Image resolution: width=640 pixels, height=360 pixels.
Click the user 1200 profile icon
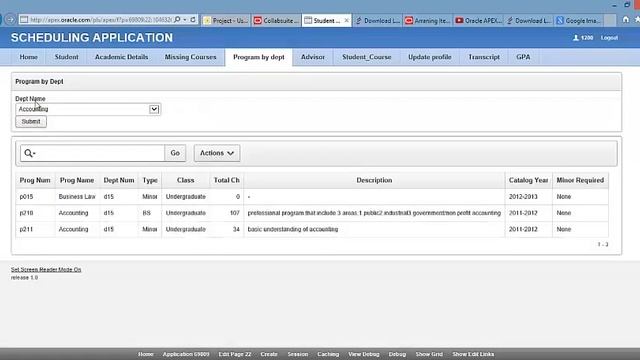pyautogui.click(x=576, y=38)
